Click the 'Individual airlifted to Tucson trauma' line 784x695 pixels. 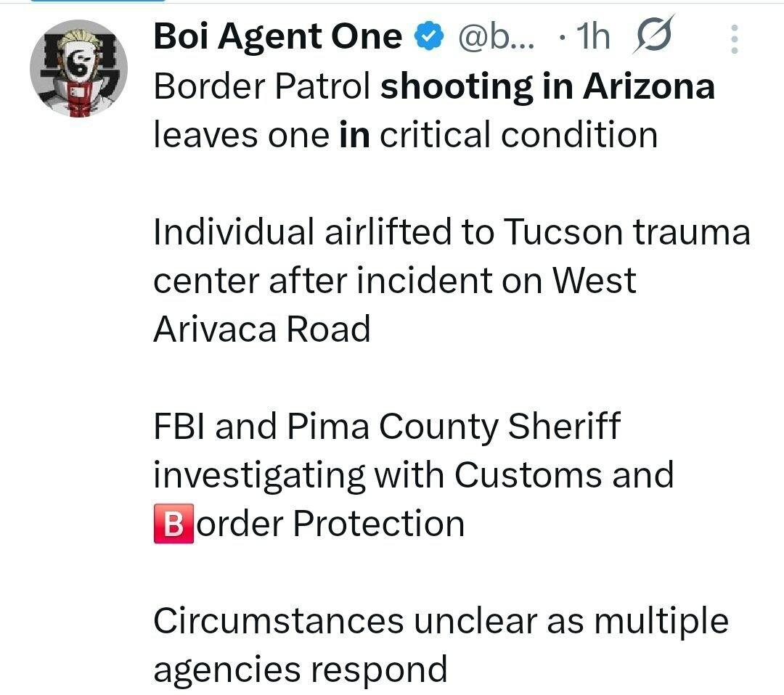(x=452, y=232)
